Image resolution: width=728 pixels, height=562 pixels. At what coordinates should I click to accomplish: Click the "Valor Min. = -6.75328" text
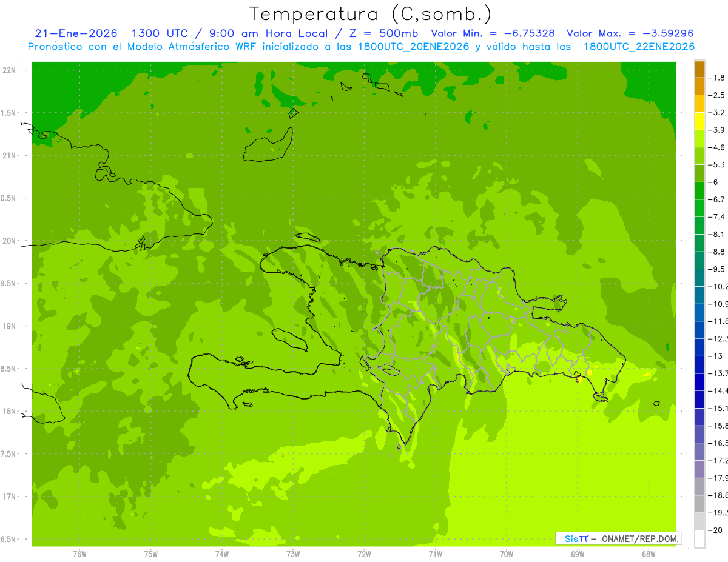492,33
